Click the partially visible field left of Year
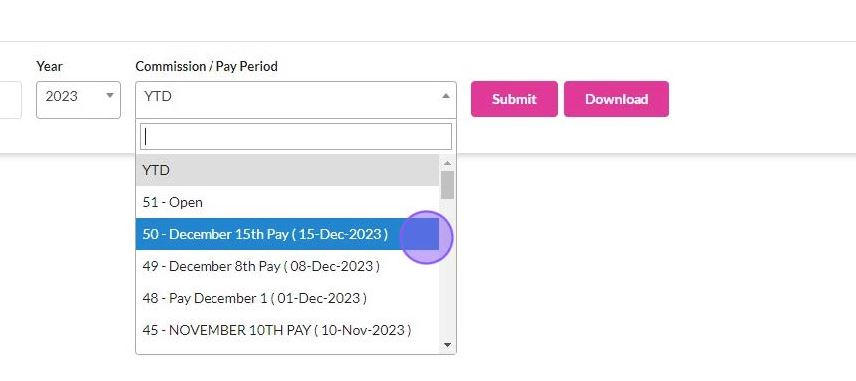Screen dimensions: 856x381 click(11, 99)
